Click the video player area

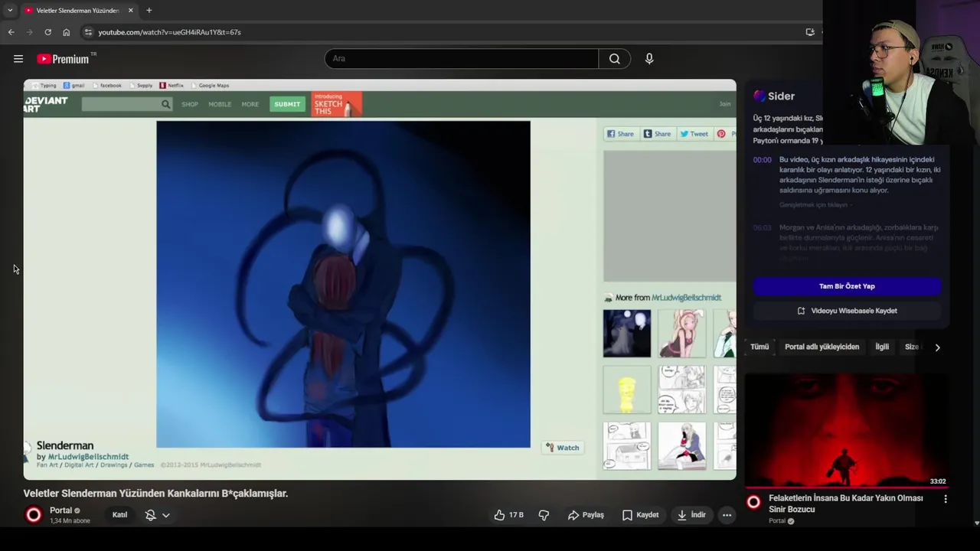click(380, 279)
